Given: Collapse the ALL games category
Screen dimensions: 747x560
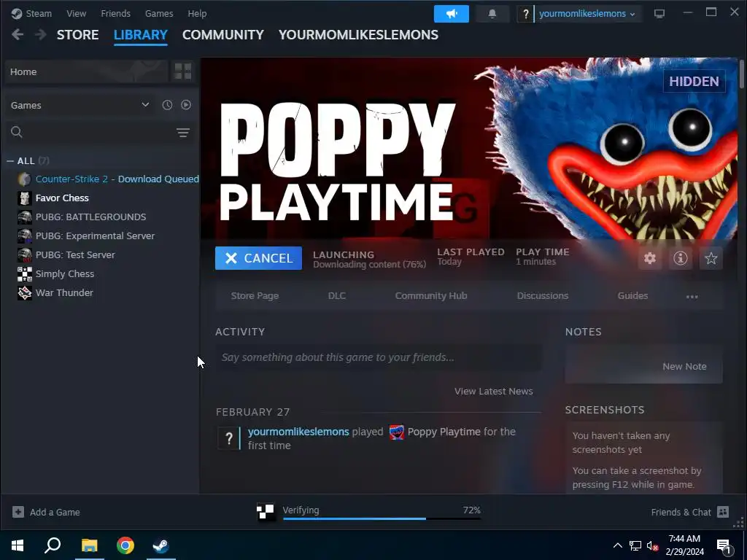Looking at the screenshot, I should coord(10,161).
